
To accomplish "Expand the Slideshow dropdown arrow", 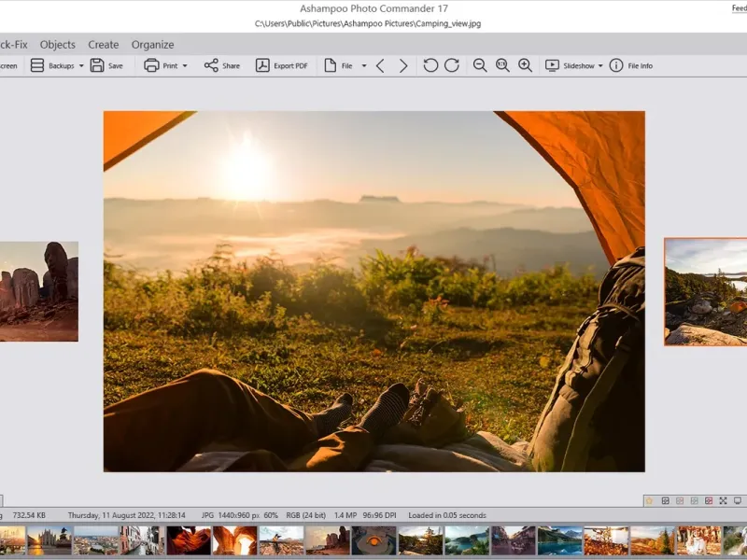I will 600,66.
